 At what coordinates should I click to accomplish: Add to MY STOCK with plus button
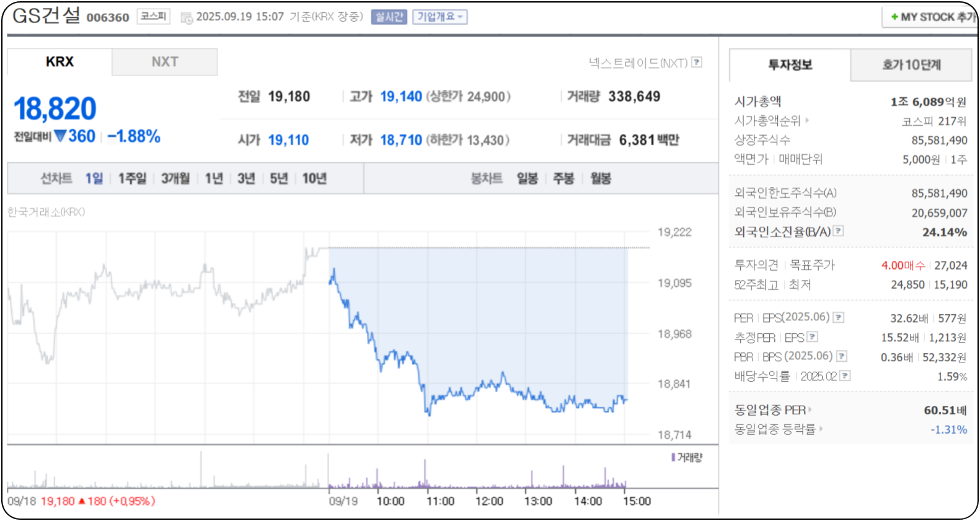(x=932, y=17)
